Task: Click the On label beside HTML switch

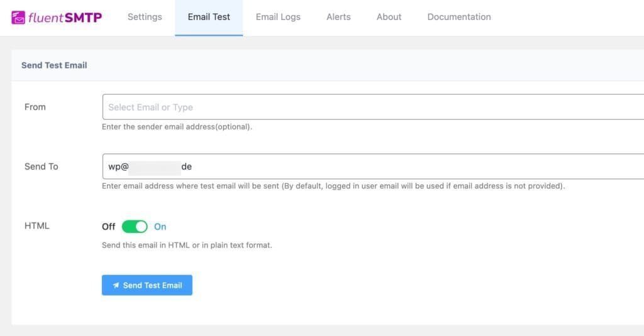Action: (160, 227)
